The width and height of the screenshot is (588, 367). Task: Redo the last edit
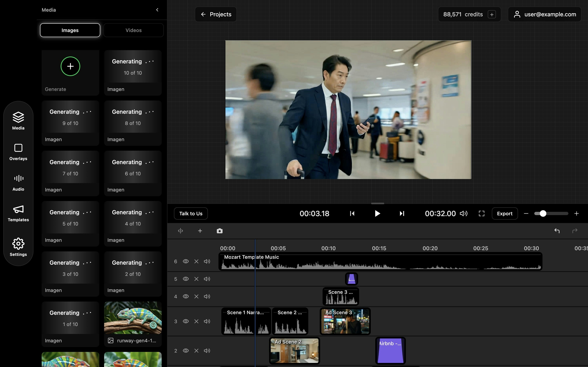point(575,231)
